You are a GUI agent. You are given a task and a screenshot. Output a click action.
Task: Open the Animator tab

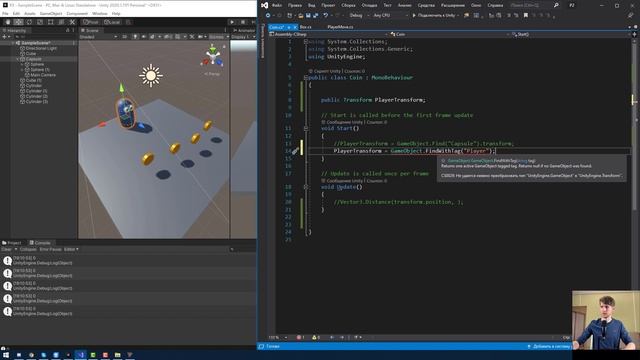tap(244, 30)
